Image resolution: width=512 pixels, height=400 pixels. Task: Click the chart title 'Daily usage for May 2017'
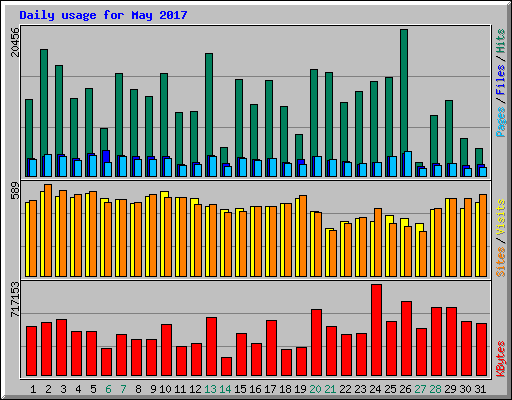pos(103,15)
